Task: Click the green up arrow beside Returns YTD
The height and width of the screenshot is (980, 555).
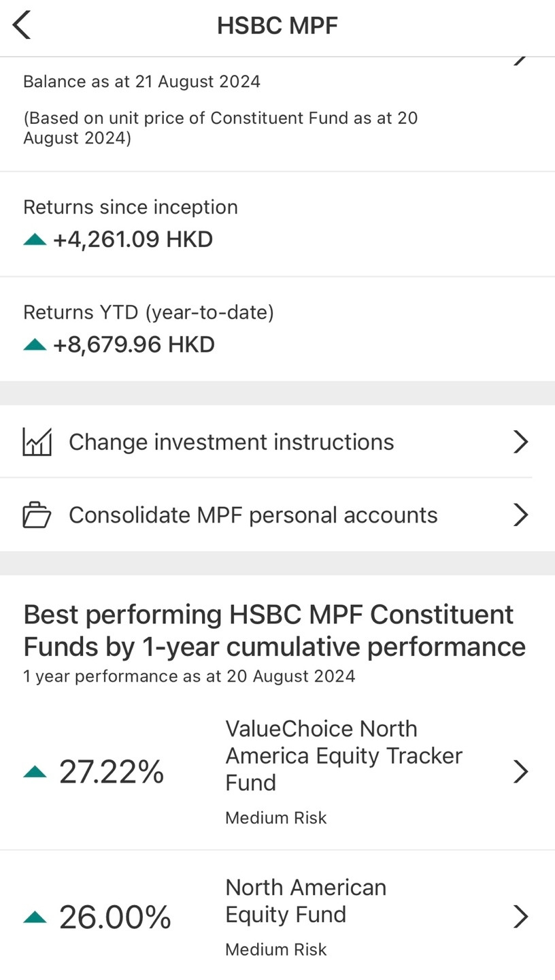Action: [x=35, y=344]
